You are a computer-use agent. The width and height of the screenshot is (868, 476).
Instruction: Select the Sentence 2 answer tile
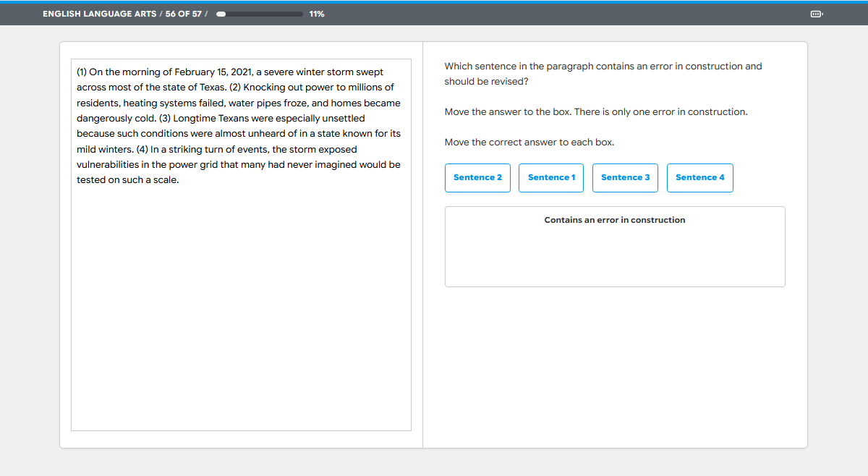coord(477,178)
